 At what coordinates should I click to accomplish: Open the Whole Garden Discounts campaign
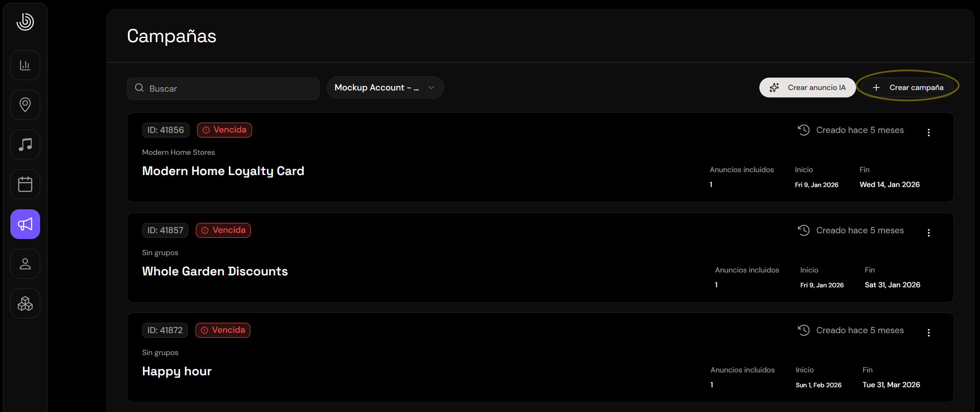point(215,271)
